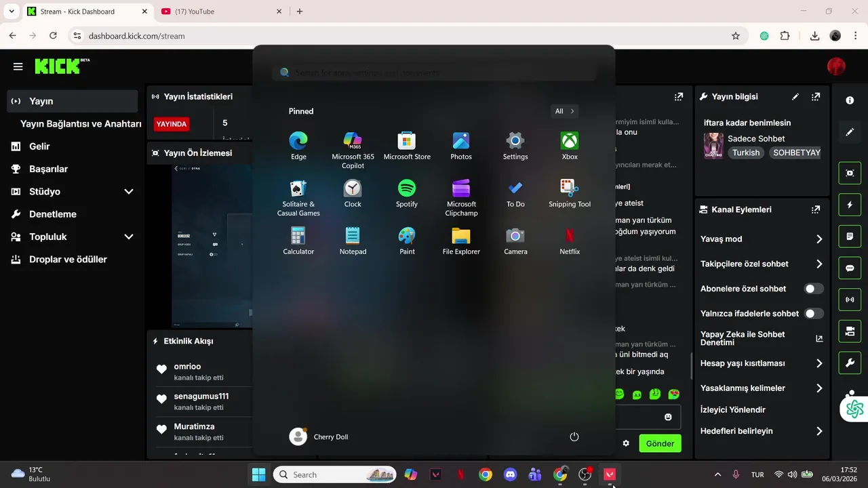Open the Kick profile avatar menu
The image size is (868, 488).
(836, 66)
